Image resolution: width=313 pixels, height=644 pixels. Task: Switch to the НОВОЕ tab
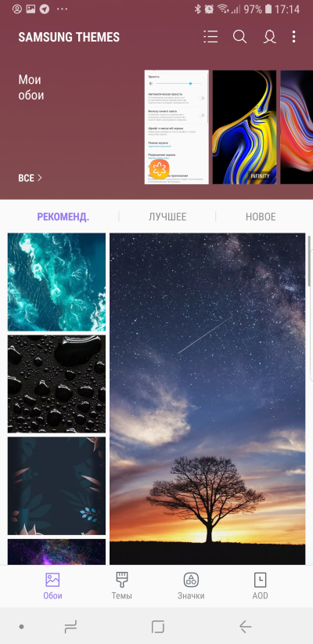click(261, 217)
